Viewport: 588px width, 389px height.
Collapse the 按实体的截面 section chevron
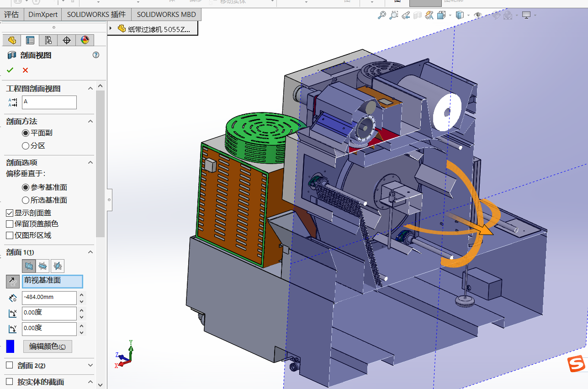point(90,382)
